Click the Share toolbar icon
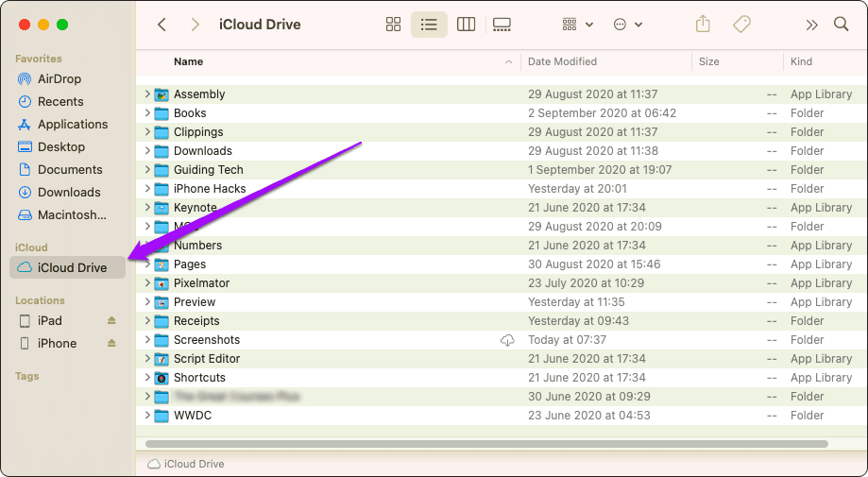This screenshot has width=868, height=477. coord(703,24)
